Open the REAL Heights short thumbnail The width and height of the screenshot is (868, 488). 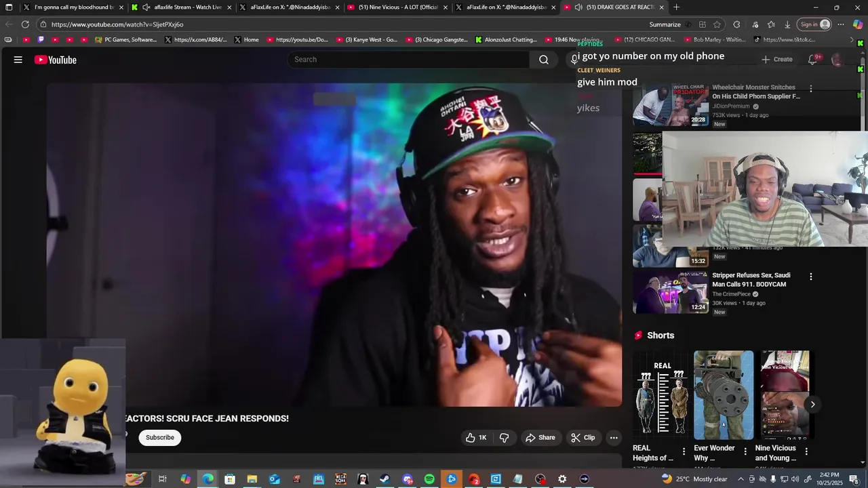point(663,395)
